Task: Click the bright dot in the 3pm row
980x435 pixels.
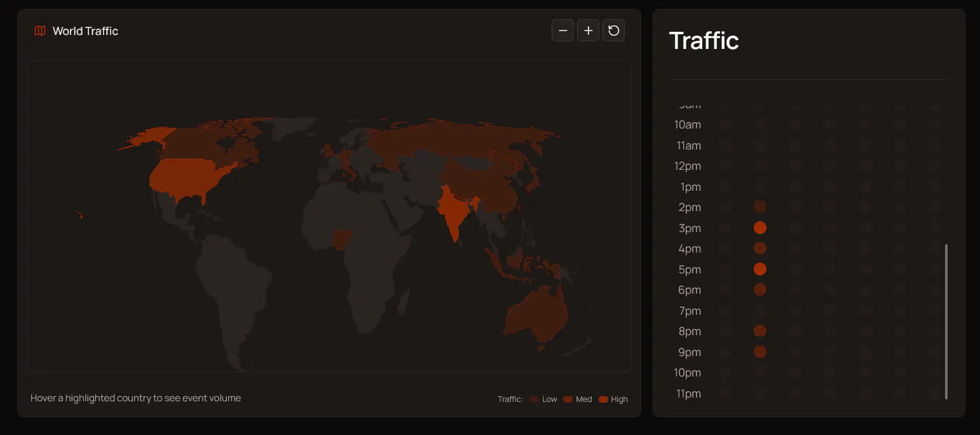Action: pos(759,228)
